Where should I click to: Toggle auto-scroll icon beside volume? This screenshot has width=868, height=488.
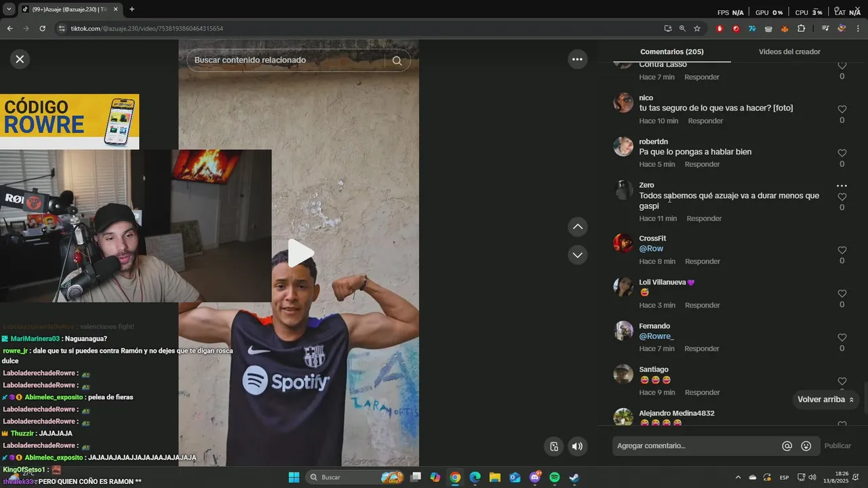[554, 446]
